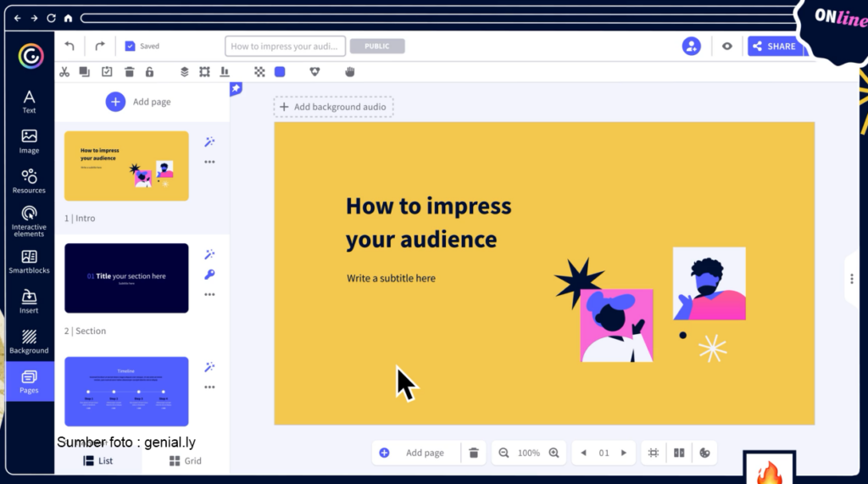
Task: Click the preview eye icon
Action: click(x=727, y=47)
